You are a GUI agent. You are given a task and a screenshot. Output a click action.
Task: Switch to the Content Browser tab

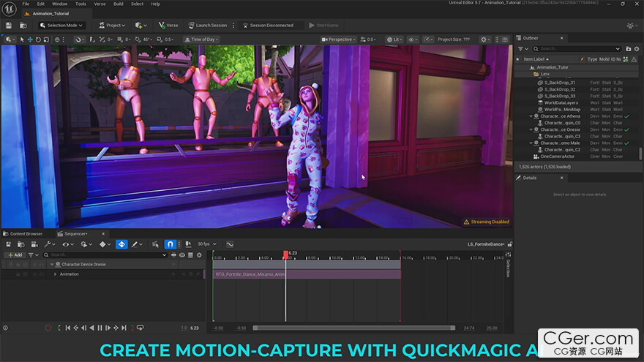[x=26, y=233]
